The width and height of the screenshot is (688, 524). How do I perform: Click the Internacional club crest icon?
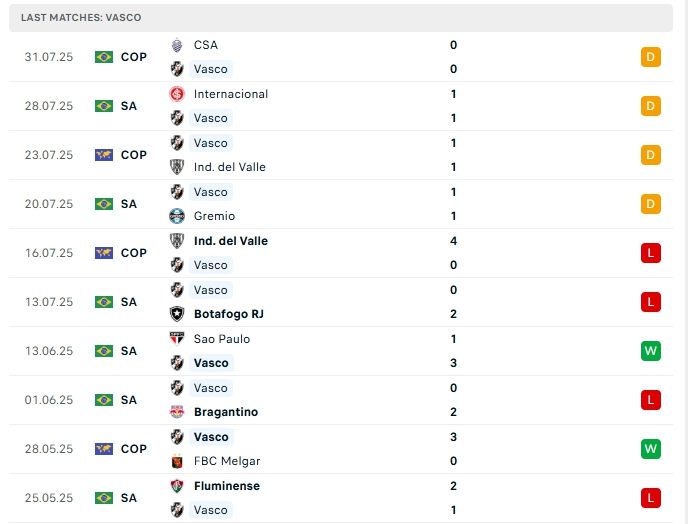click(x=177, y=94)
